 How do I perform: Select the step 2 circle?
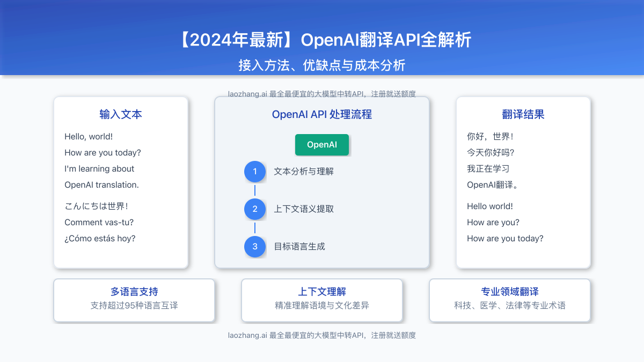[255, 209]
